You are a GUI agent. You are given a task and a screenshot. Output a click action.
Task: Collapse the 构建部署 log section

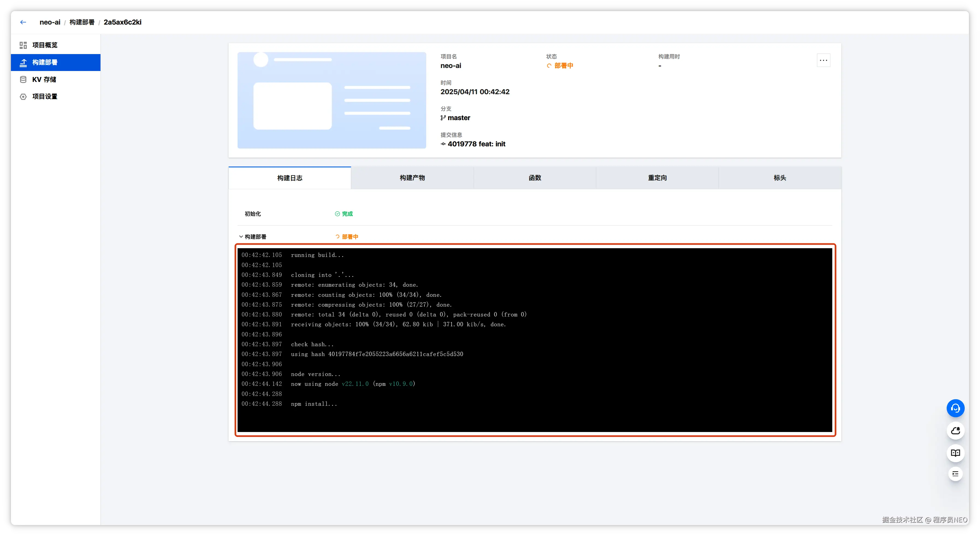(x=241, y=237)
